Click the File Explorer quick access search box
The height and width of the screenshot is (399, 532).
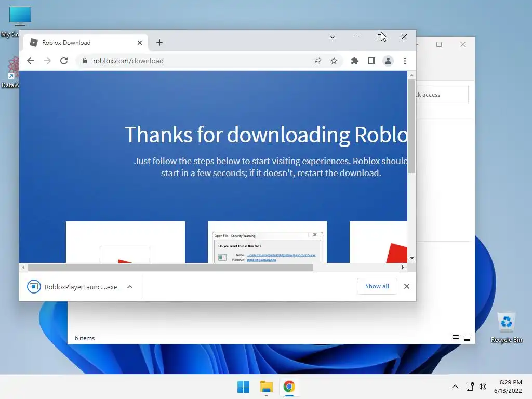[x=442, y=95]
